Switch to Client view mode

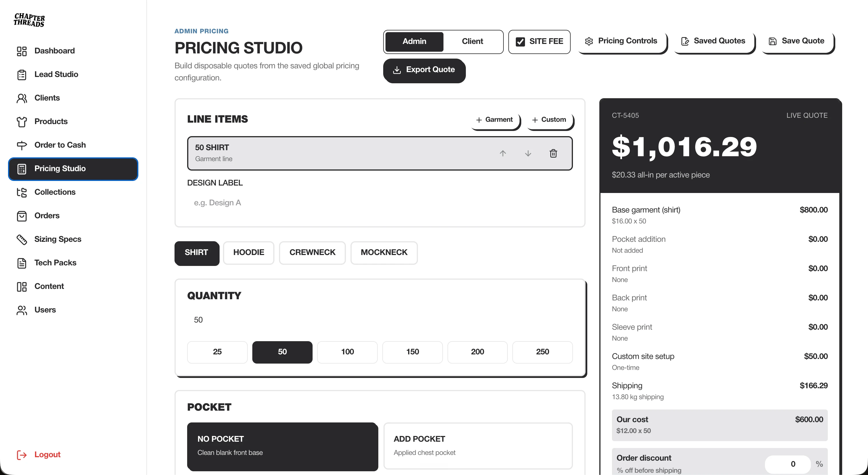click(472, 41)
